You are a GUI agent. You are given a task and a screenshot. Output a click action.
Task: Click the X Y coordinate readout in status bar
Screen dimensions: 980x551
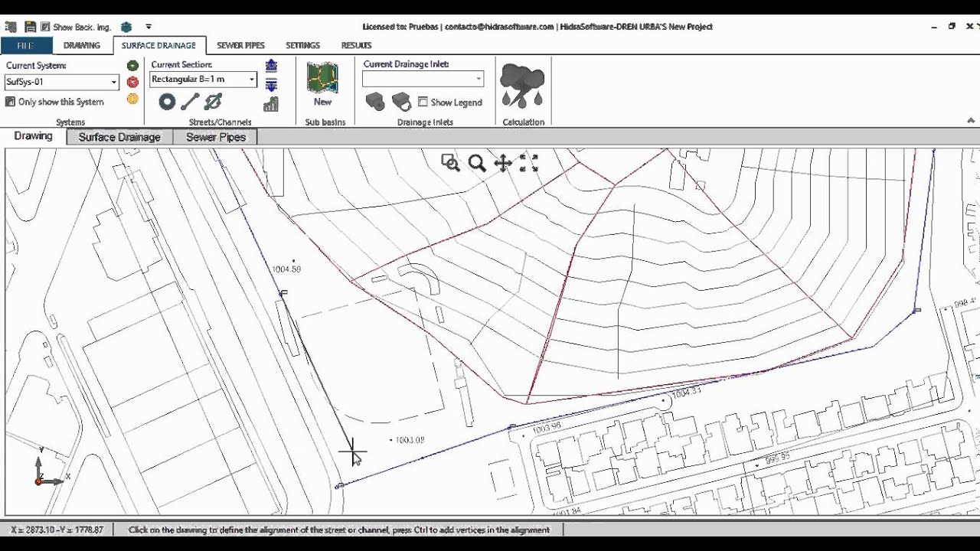[57, 530]
